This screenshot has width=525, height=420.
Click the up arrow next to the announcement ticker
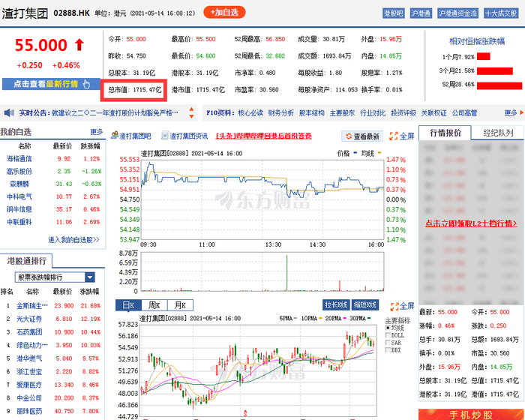191,109
